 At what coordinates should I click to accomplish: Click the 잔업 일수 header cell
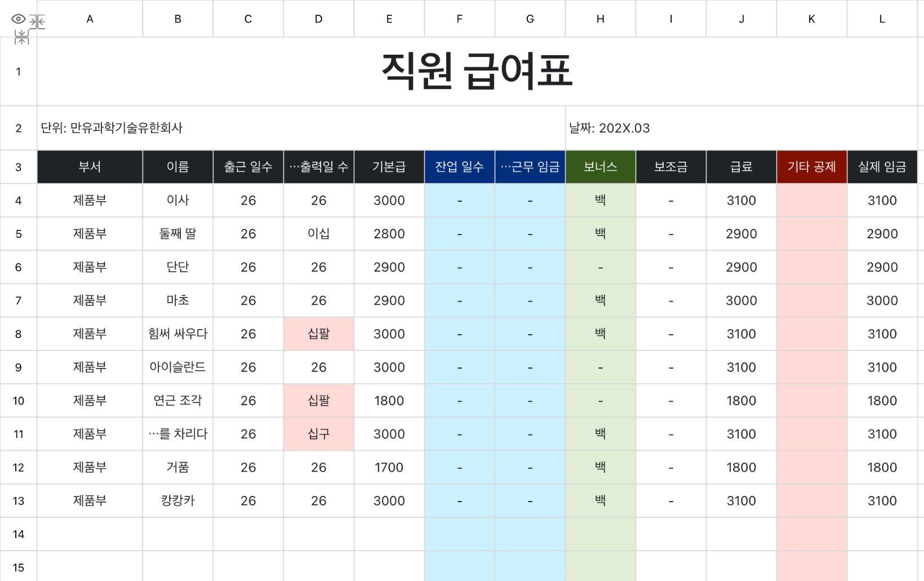[459, 167]
